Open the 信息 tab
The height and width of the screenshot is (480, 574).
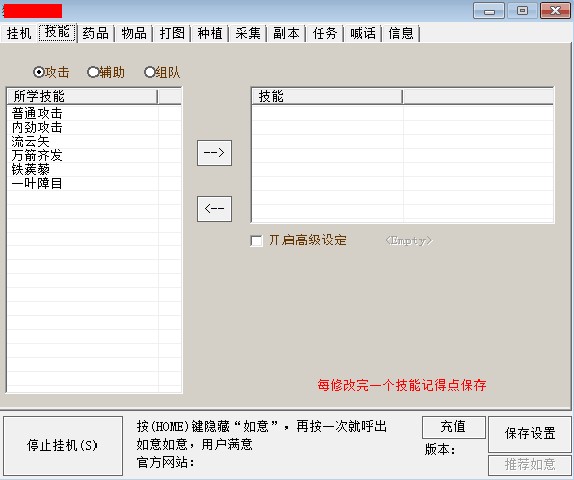coord(401,33)
